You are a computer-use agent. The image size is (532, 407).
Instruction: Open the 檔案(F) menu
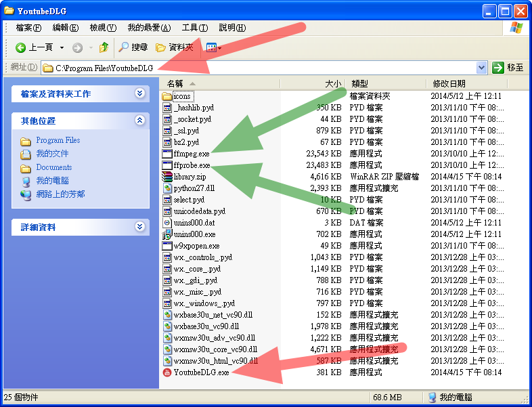pyautogui.click(x=28, y=28)
